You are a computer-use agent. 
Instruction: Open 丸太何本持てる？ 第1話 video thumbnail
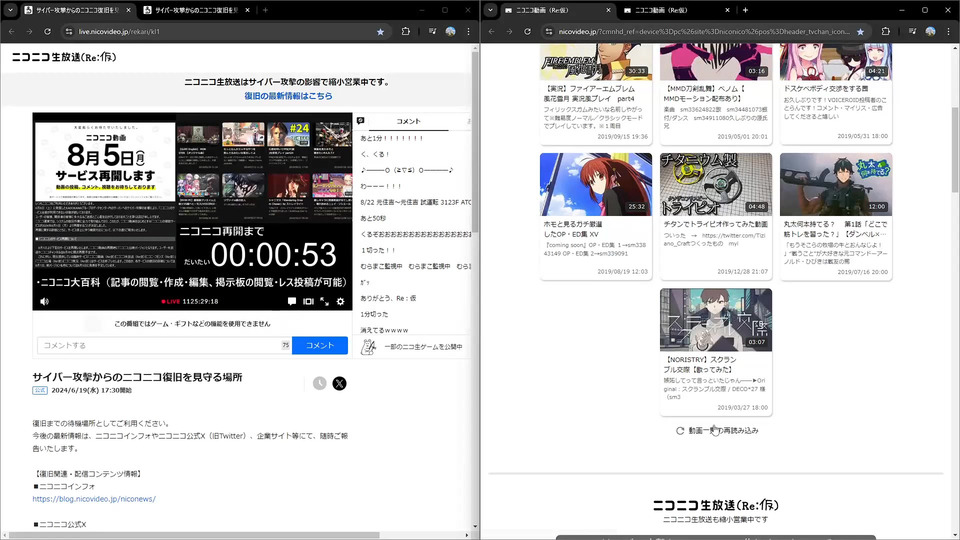[836, 184]
